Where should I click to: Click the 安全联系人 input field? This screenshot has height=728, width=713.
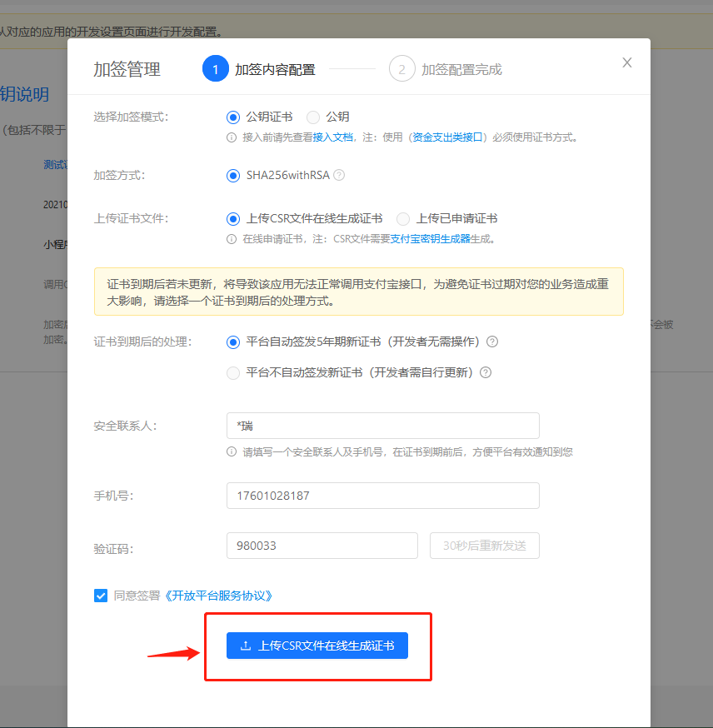[383, 425]
